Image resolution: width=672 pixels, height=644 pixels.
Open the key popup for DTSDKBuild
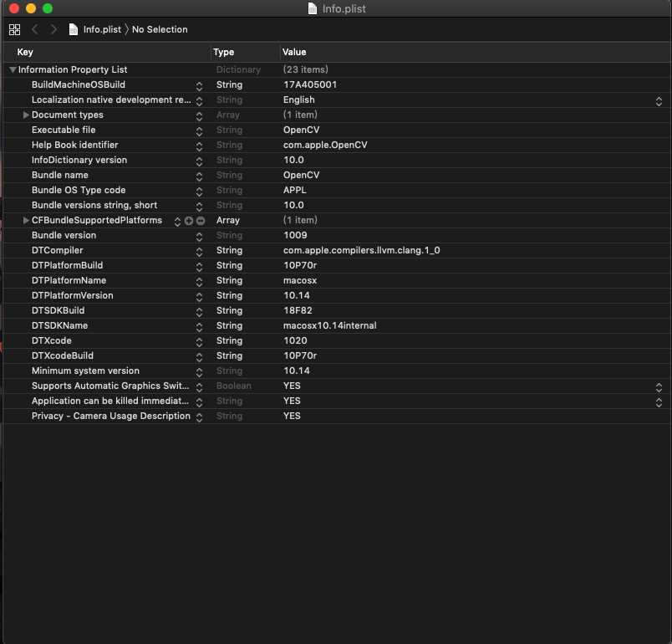pyautogui.click(x=199, y=312)
